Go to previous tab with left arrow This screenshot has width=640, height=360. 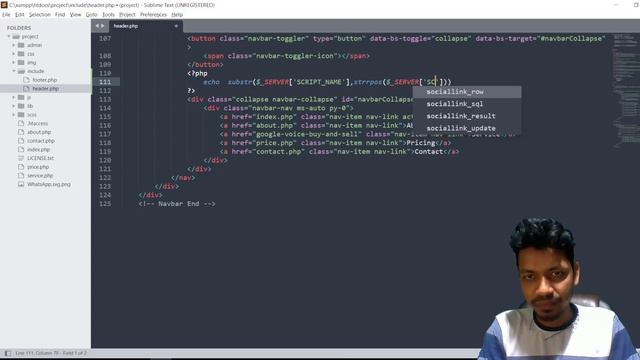pos(97,26)
